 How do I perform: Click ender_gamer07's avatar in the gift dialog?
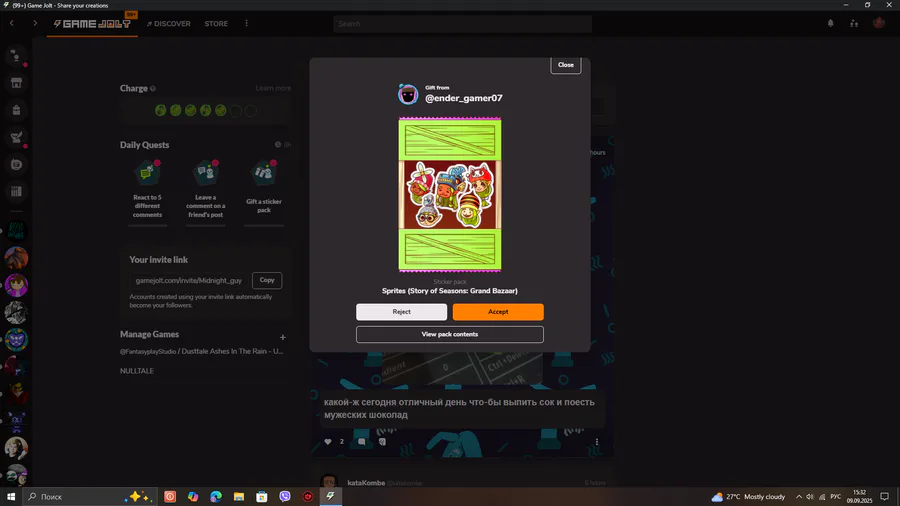408,94
